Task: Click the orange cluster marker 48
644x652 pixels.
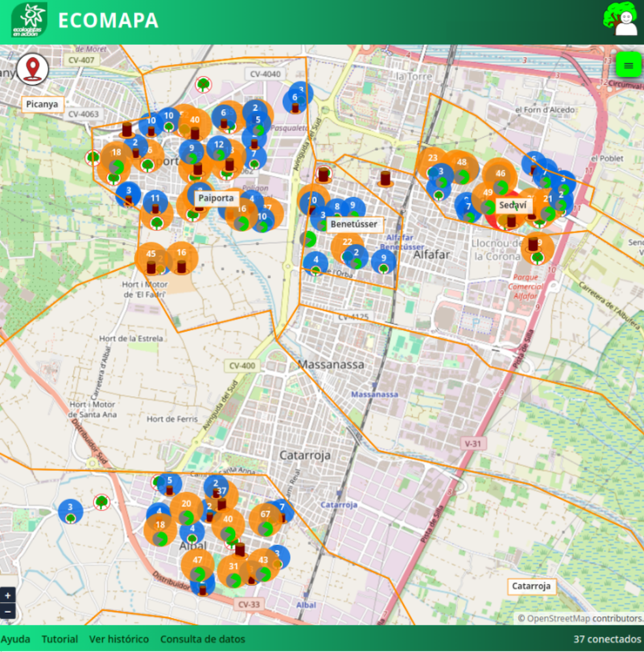Action: click(x=462, y=166)
